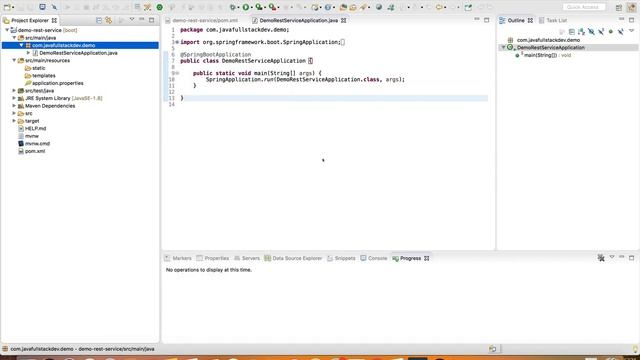Toggle Hide Static Members in Outline toolbar
Image resolution: width=640 pixels, height=360 pixels.
(x=601, y=31)
